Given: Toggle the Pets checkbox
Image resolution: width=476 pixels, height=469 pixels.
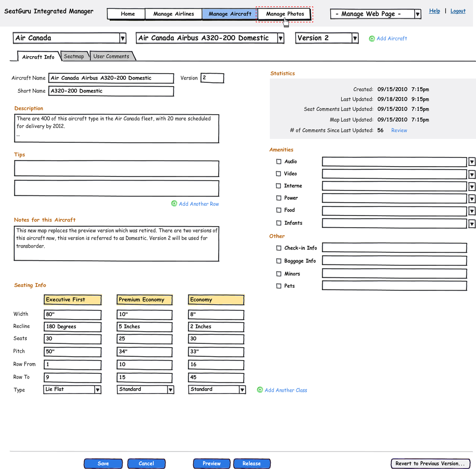Looking at the screenshot, I should tap(279, 286).
